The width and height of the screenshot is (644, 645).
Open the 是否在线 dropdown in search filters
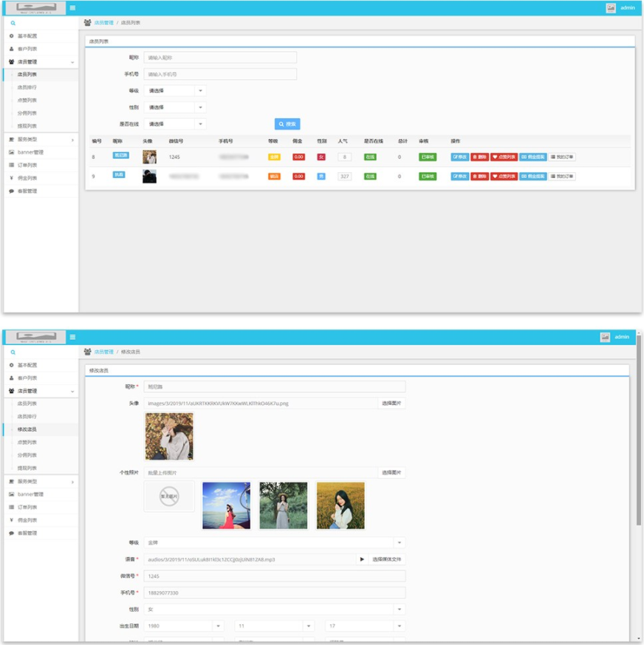[174, 124]
